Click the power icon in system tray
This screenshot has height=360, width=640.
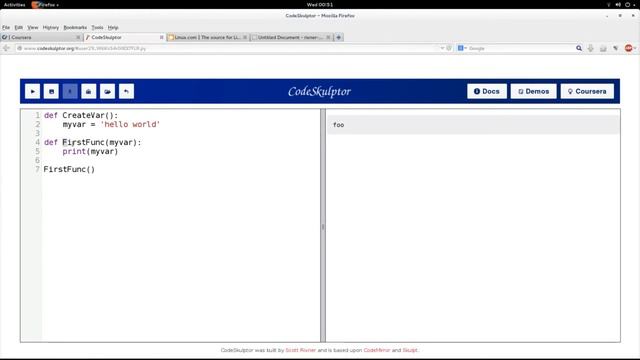coord(628,4)
